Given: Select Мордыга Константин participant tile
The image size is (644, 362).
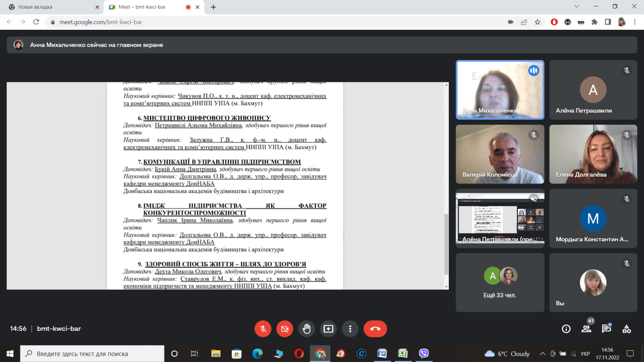Looking at the screenshot, I should click(593, 218).
